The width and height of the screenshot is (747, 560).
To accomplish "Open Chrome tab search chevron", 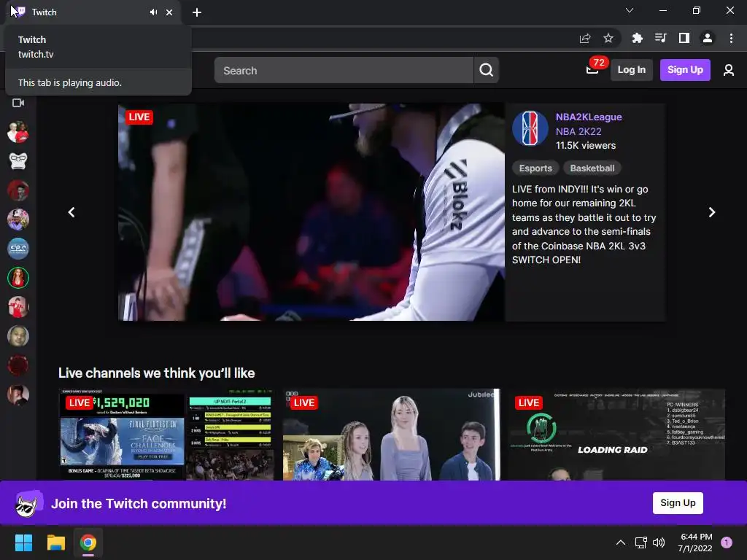I will pyautogui.click(x=630, y=10).
